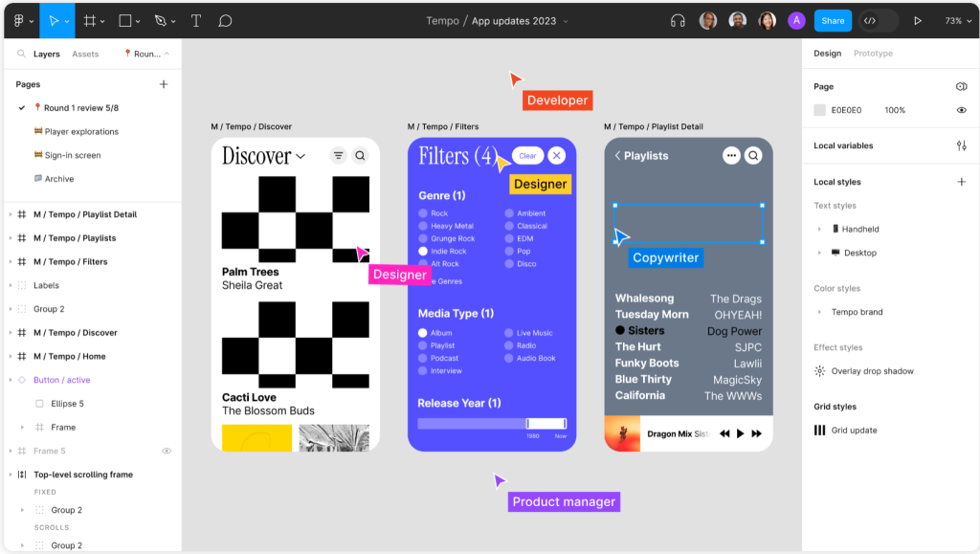
Task: Click the search icon in Discover frame
Action: coord(360,156)
